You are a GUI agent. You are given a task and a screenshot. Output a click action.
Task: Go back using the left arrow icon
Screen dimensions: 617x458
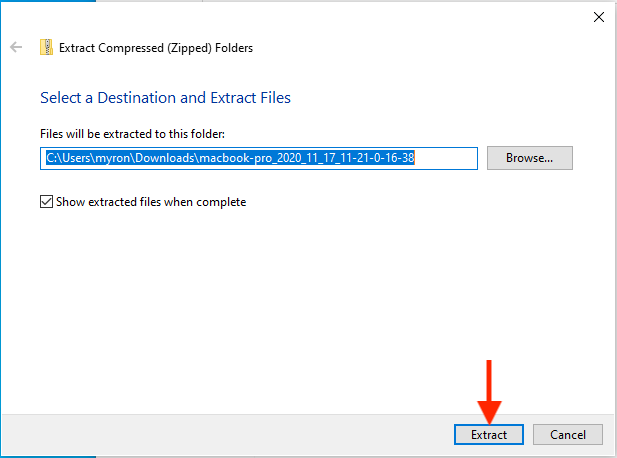click(x=16, y=47)
